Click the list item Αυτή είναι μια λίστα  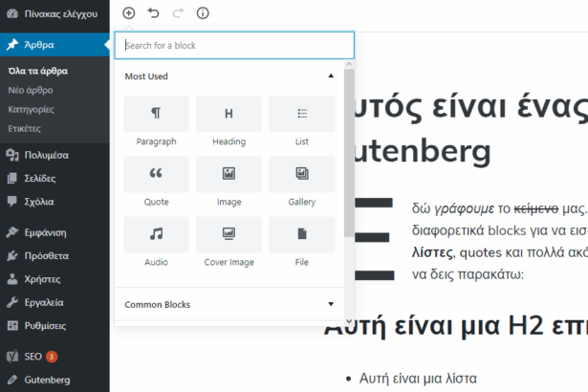[418, 379]
